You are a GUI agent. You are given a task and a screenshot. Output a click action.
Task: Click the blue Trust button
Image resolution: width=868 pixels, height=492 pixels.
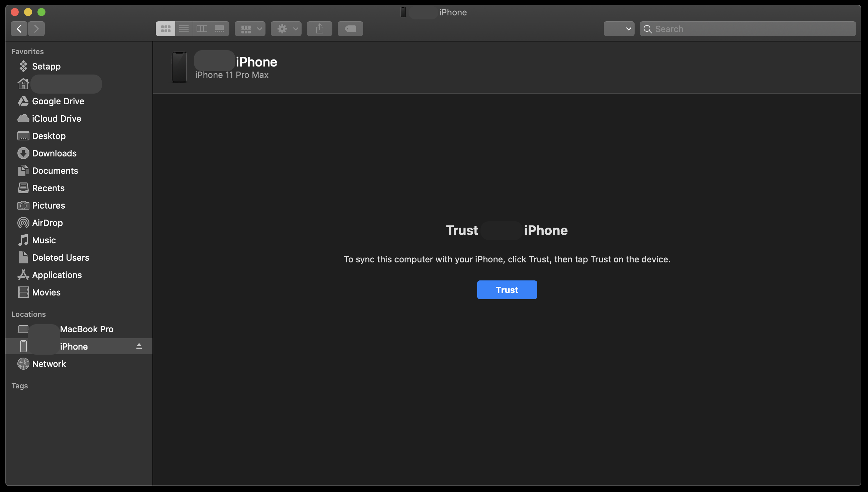[507, 289]
